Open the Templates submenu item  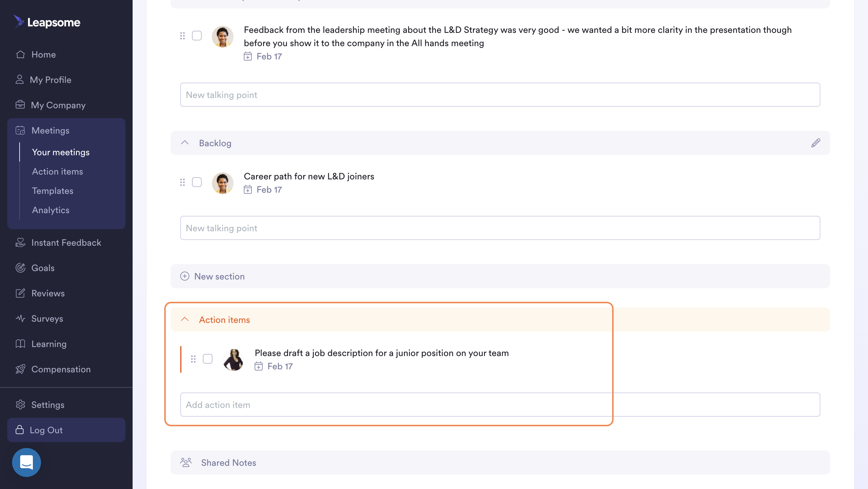click(x=52, y=191)
